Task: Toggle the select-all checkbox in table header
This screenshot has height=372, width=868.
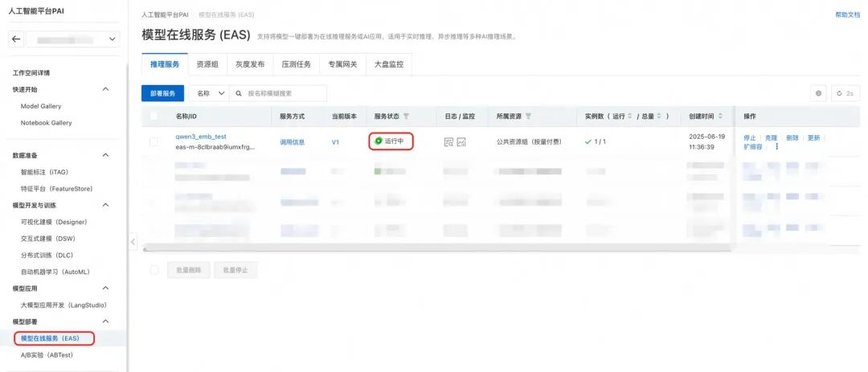Action: (x=154, y=117)
